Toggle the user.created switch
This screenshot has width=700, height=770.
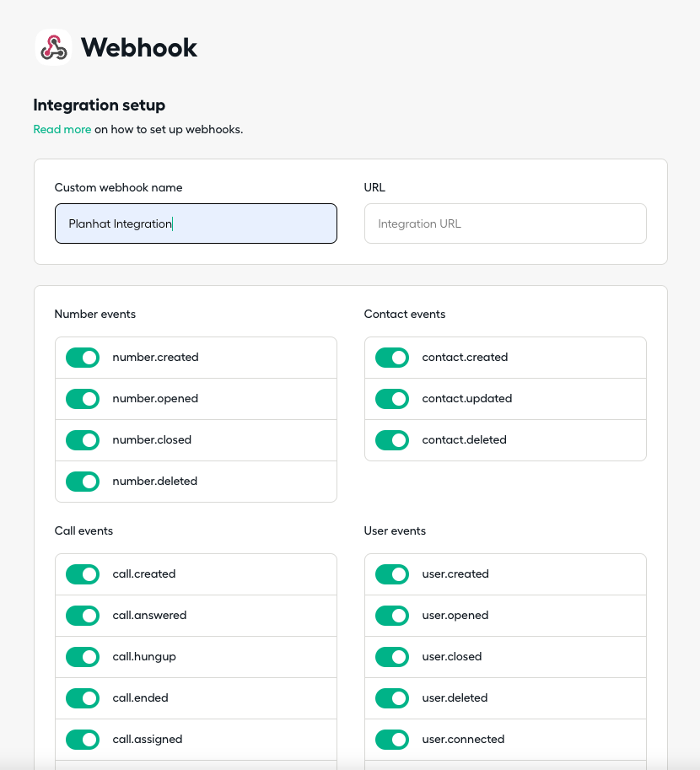pos(392,574)
